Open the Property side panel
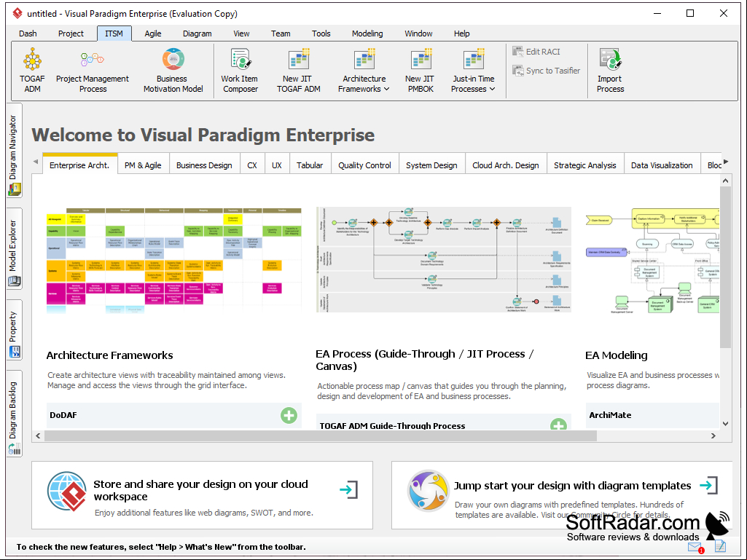Image resolution: width=747 pixels, height=560 pixels. pos(14,330)
